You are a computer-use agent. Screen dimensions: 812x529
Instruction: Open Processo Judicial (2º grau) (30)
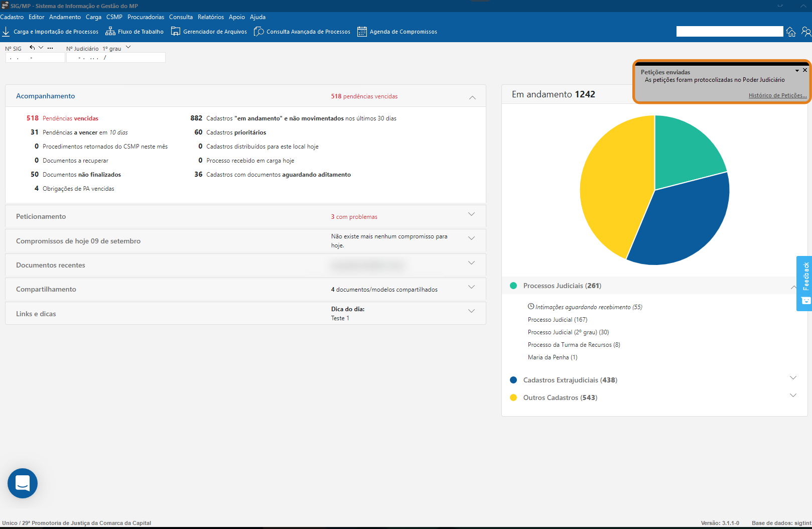click(569, 332)
